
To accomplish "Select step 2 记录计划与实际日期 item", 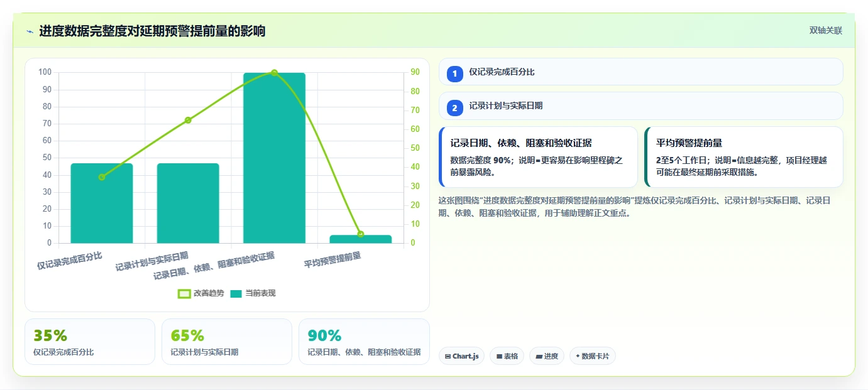I will [x=640, y=106].
